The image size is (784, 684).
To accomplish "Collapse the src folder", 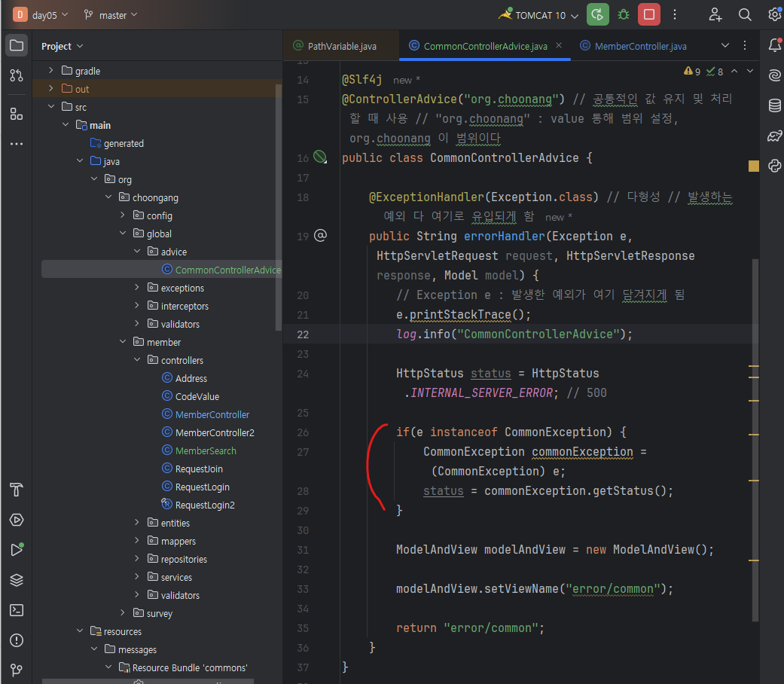I will [50, 106].
